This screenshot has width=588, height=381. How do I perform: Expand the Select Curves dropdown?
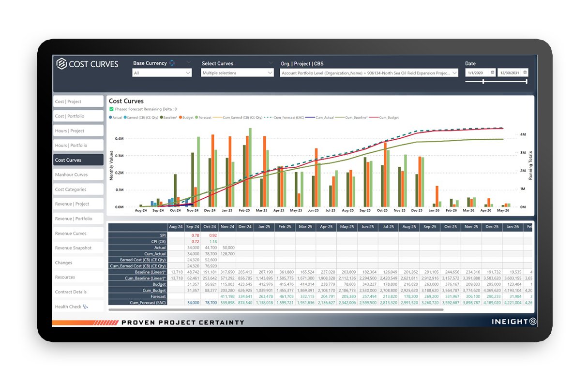[x=238, y=73]
